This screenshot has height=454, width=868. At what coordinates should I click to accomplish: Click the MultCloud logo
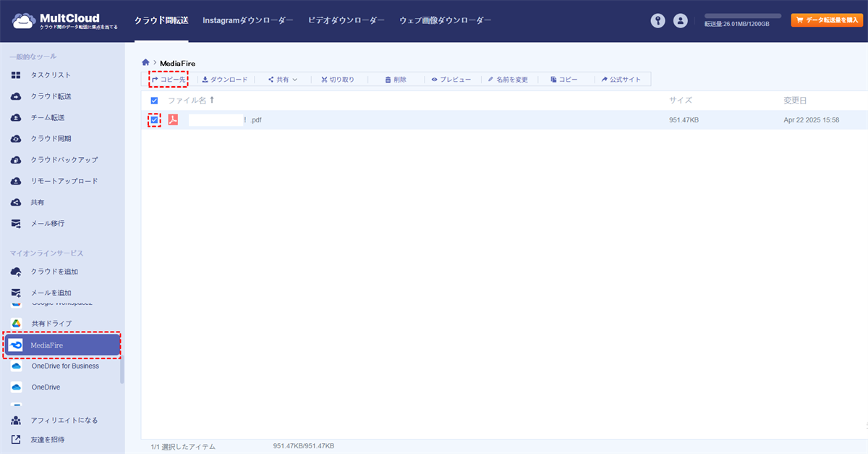(x=64, y=21)
